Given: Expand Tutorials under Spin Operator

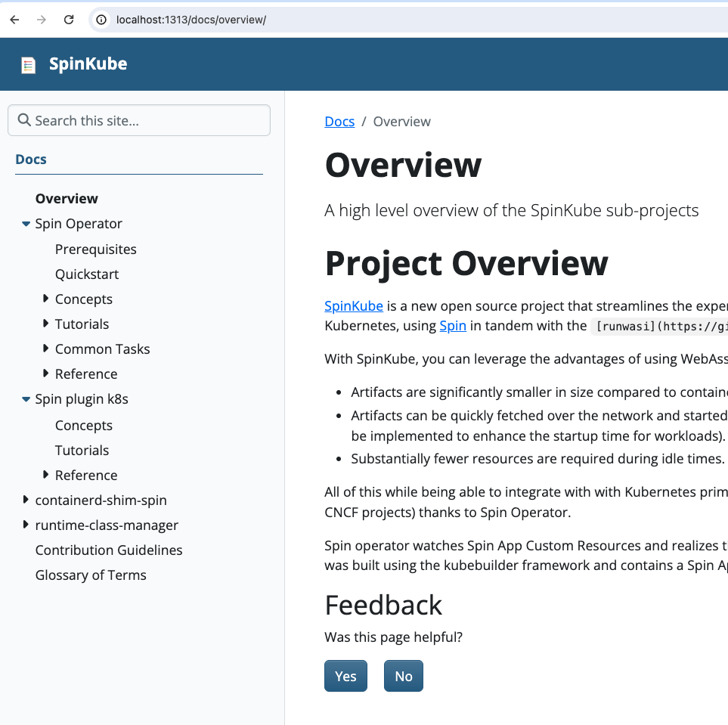Looking at the screenshot, I should [45, 324].
